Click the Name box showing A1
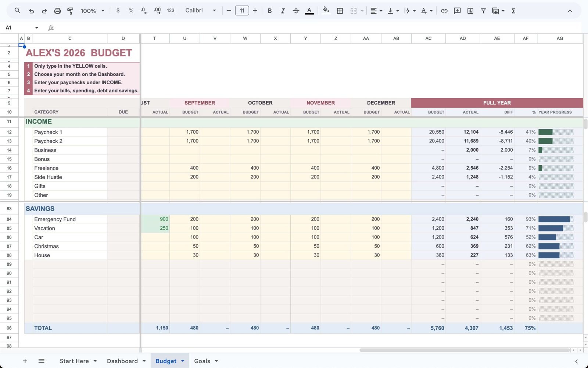This screenshot has width=588, height=368. (22, 28)
